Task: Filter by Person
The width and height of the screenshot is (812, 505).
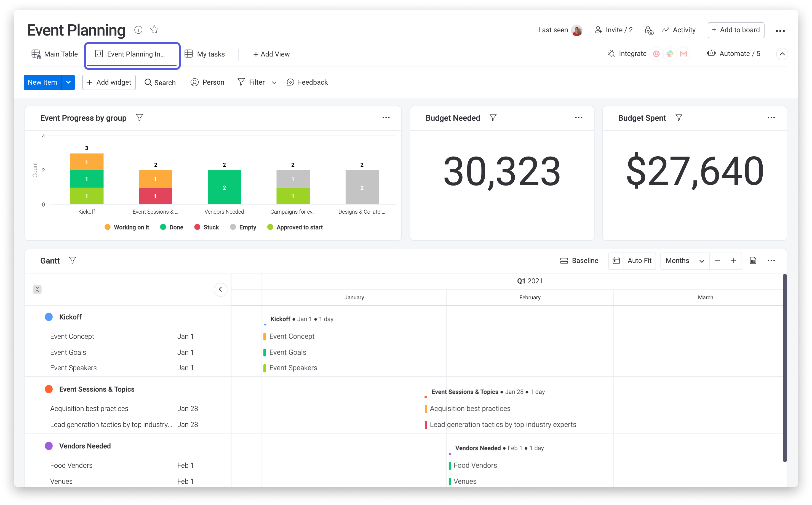Action: [207, 82]
